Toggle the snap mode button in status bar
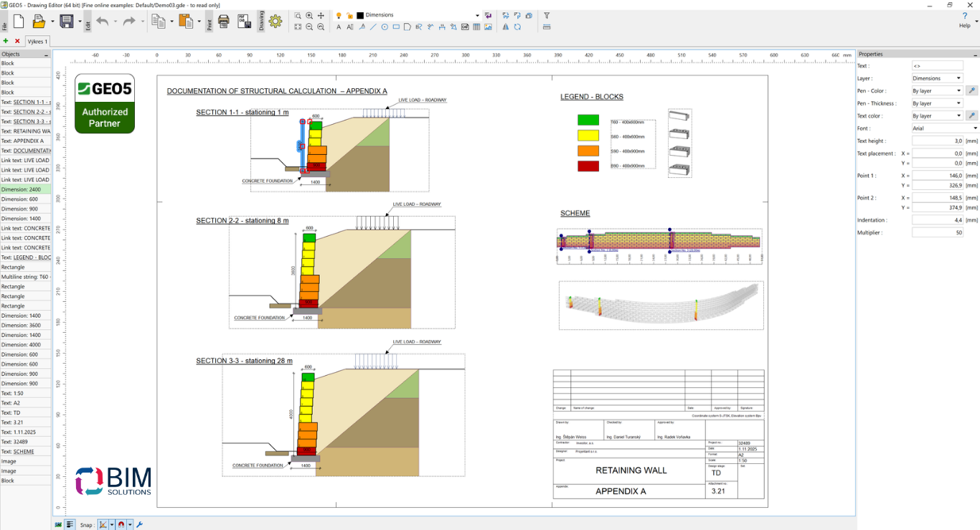This screenshot has width=980, height=530. pyautogui.click(x=103, y=524)
